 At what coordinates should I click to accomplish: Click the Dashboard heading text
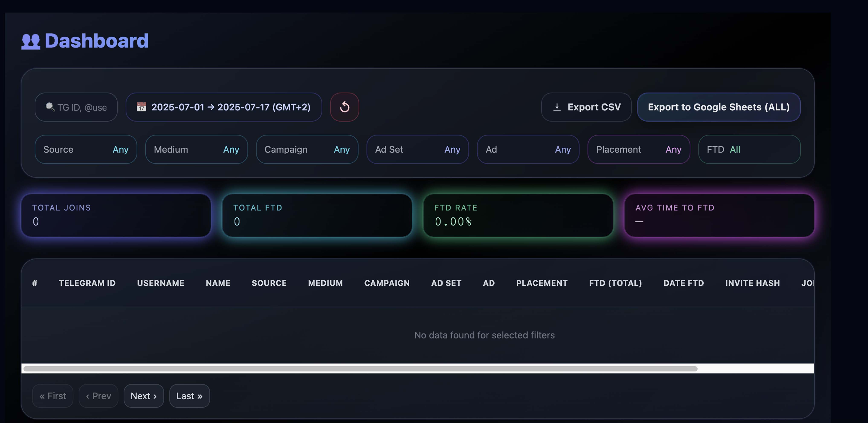point(97,41)
